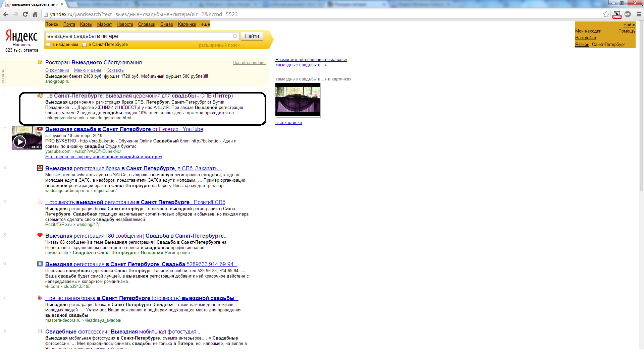Play the YouTube video thumbnail result

[27, 138]
